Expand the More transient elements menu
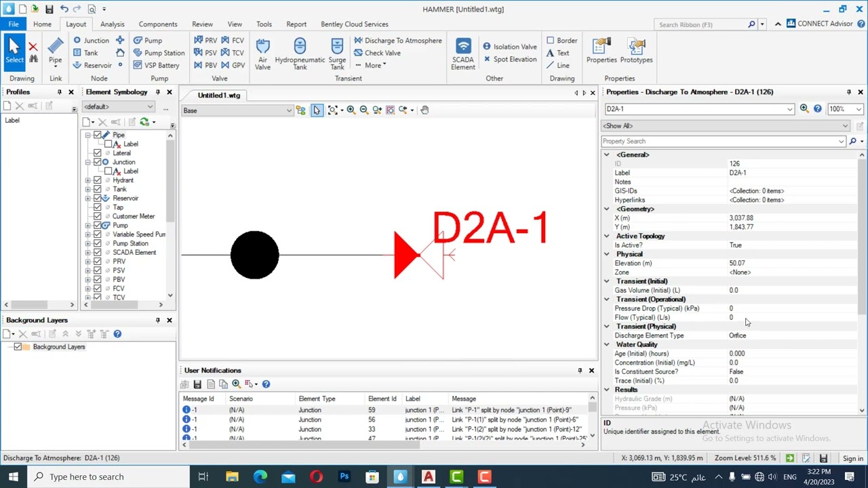Image resolution: width=868 pixels, height=488 pixels. point(371,66)
